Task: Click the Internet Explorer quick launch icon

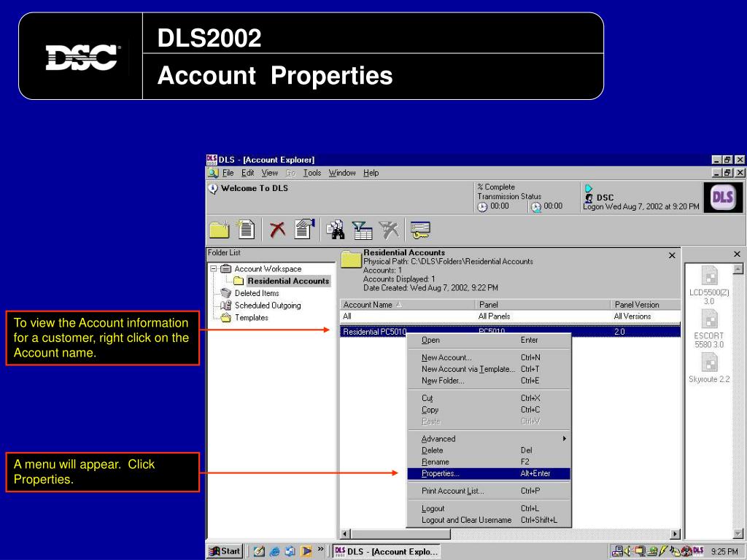Action: [275, 551]
